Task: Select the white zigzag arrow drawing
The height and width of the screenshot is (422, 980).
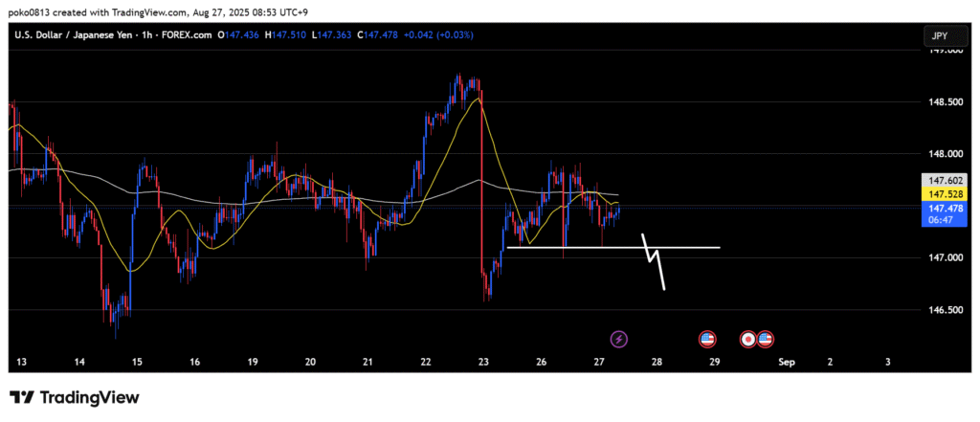Action: tap(657, 261)
